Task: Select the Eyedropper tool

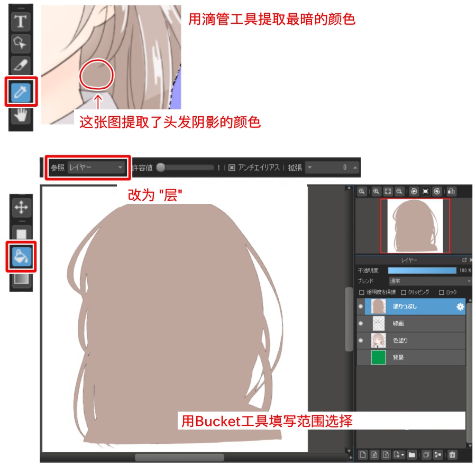Action: 21,92
